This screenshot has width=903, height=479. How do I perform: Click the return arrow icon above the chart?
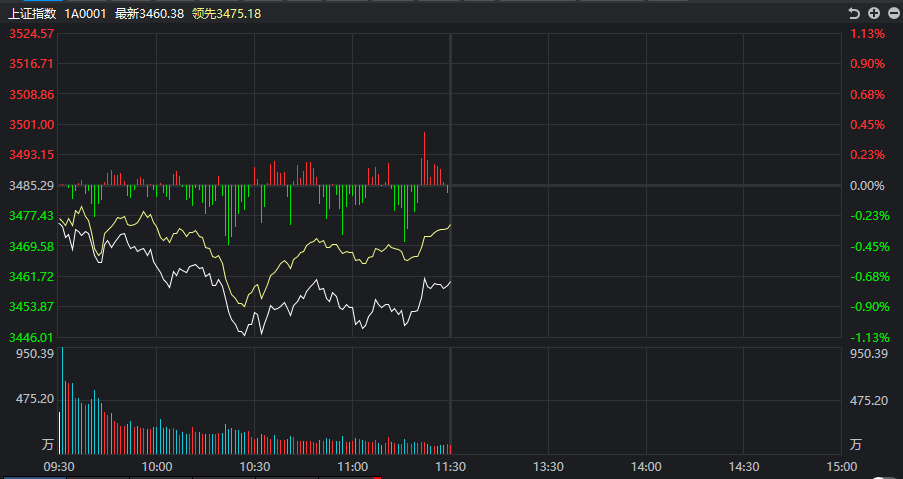click(854, 13)
